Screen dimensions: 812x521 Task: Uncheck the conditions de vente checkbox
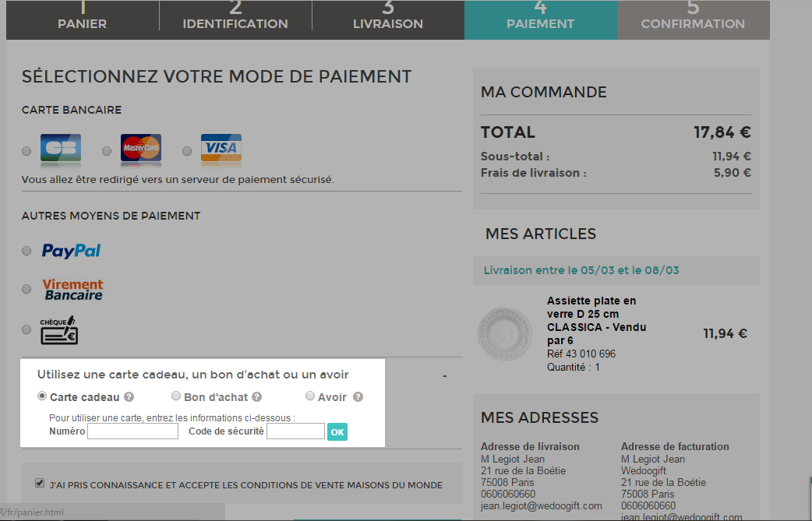pyautogui.click(x=40, y=484)
